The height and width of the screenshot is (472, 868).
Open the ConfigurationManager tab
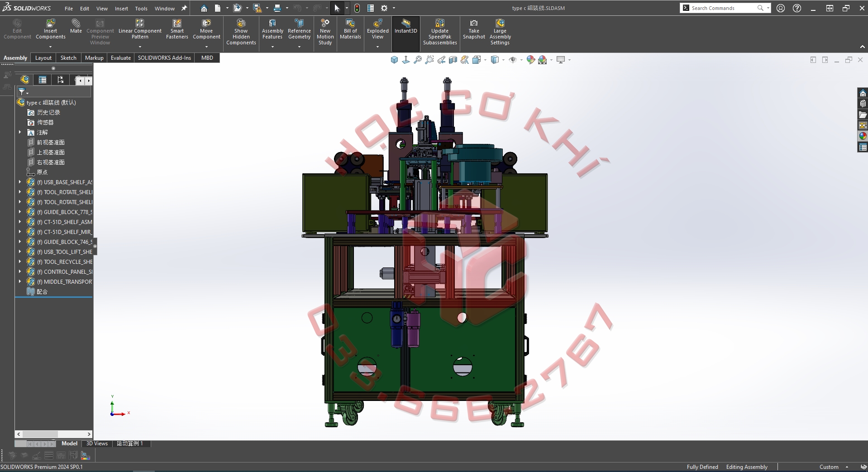[x=60, y=80]
